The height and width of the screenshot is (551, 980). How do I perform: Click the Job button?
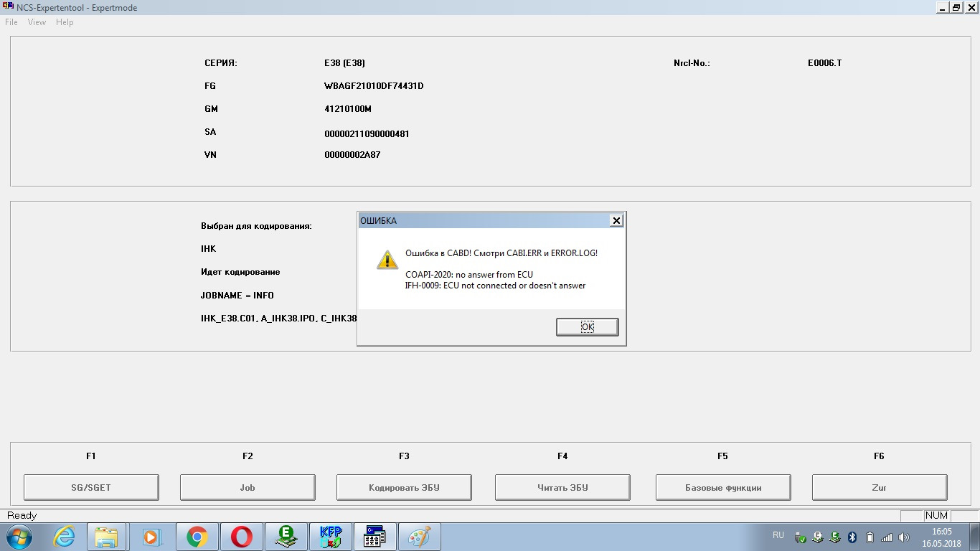(248, 487)
